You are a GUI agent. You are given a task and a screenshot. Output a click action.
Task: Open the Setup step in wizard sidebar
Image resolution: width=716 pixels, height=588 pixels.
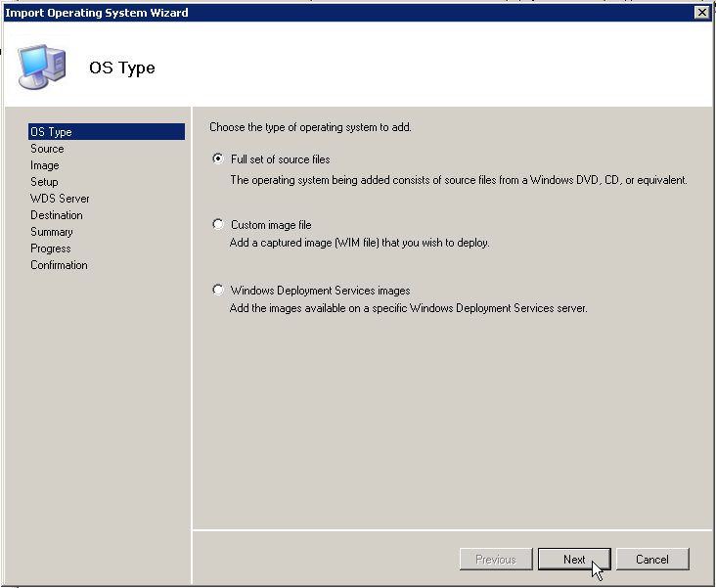[44, 182]
